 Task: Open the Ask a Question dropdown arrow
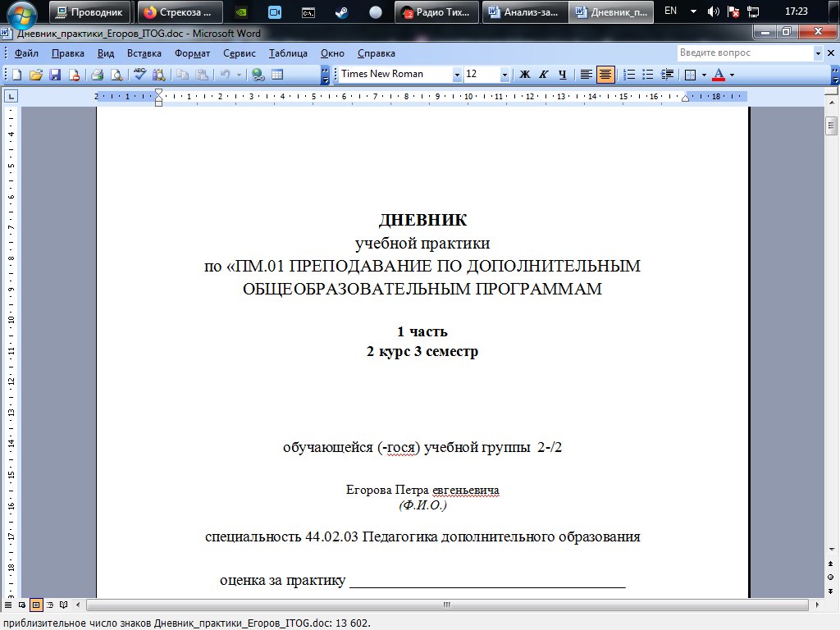(818, 53)
